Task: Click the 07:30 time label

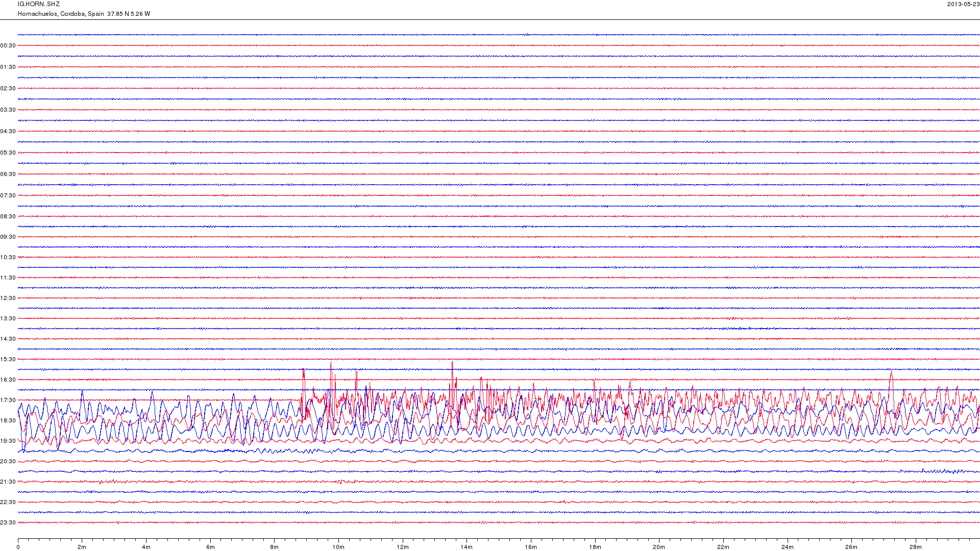Action: [8, 195]
